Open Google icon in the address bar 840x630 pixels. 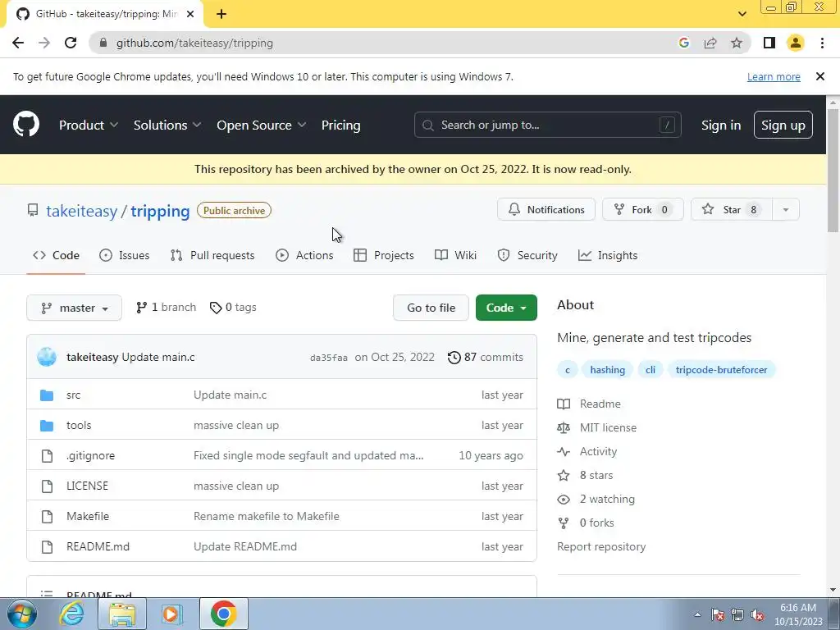683,43
